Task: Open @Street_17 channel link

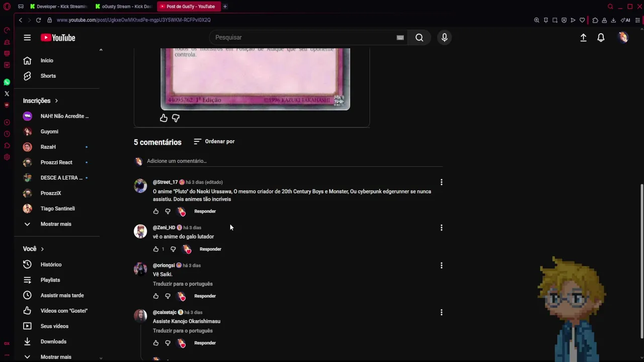Action: click(165, 182)
